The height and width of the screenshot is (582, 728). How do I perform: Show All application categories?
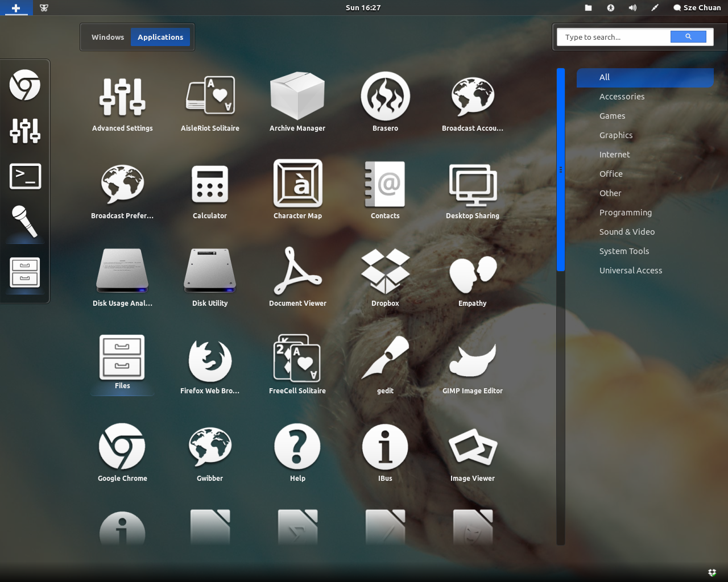645,77
